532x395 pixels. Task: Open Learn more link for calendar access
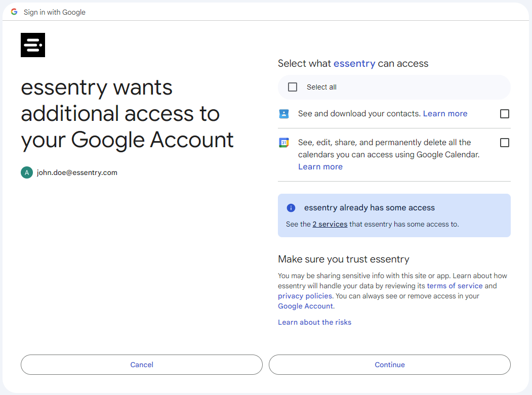(x=320, y=167)
